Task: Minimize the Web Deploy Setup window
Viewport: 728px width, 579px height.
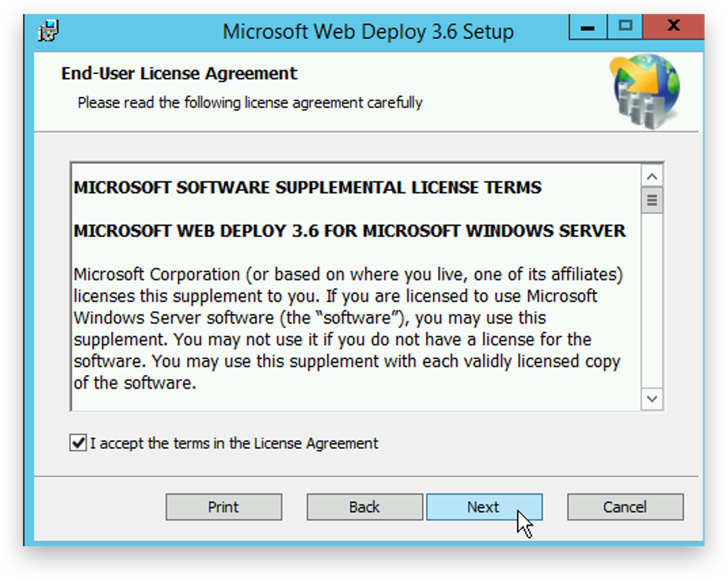Action: pyautogui.click(x=587, y=27)
